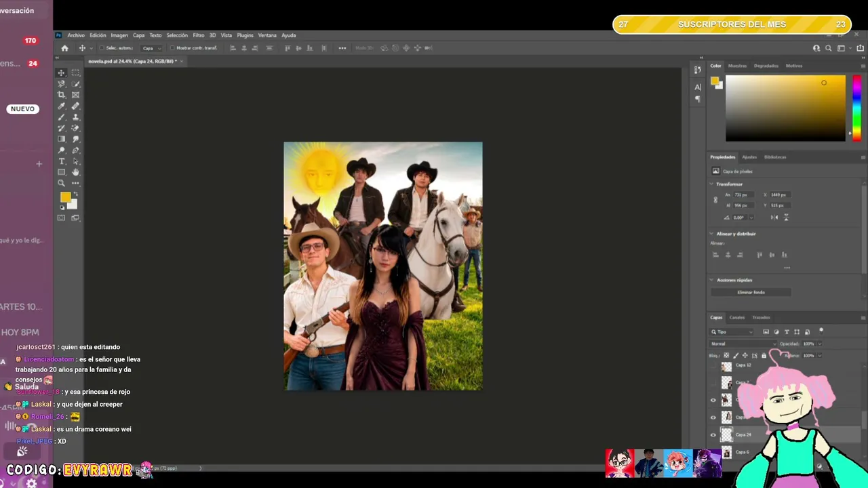Viewport: 868px width, 488px height.
Task: Open the Edit Toolbar three-dots button
Action: [75, 183]
